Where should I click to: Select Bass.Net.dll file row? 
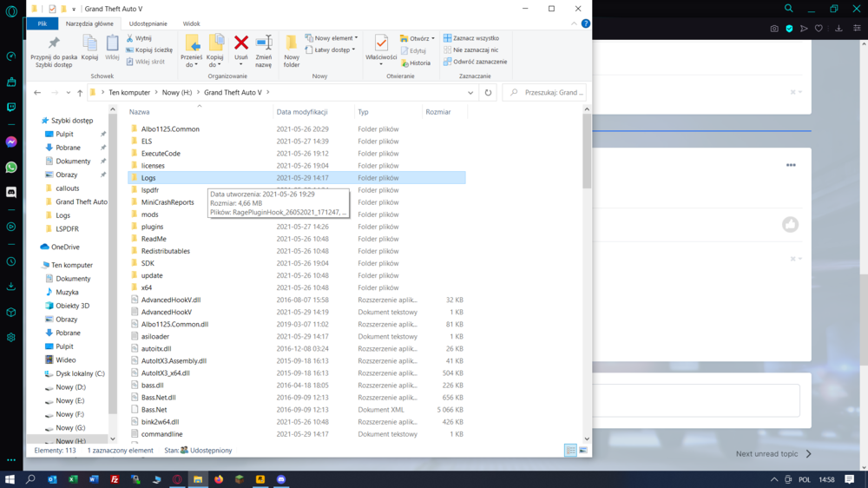tap(297, 397)
